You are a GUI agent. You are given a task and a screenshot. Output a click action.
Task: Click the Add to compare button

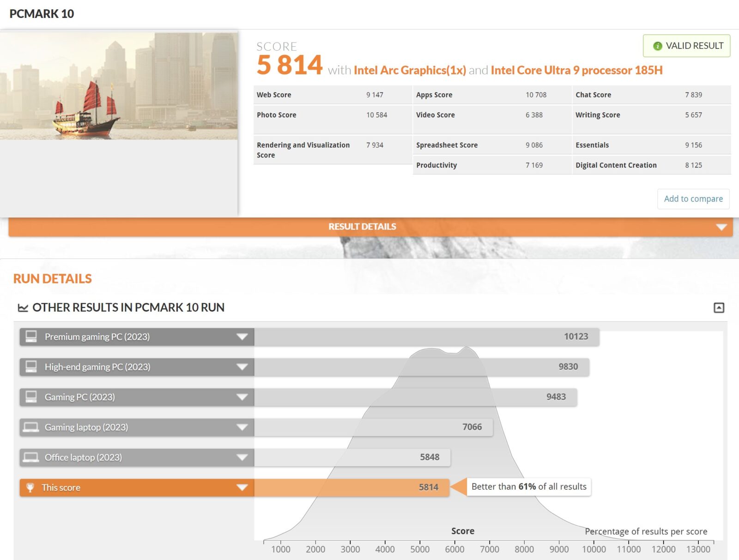pyautogui.click(x=693, y=199)
